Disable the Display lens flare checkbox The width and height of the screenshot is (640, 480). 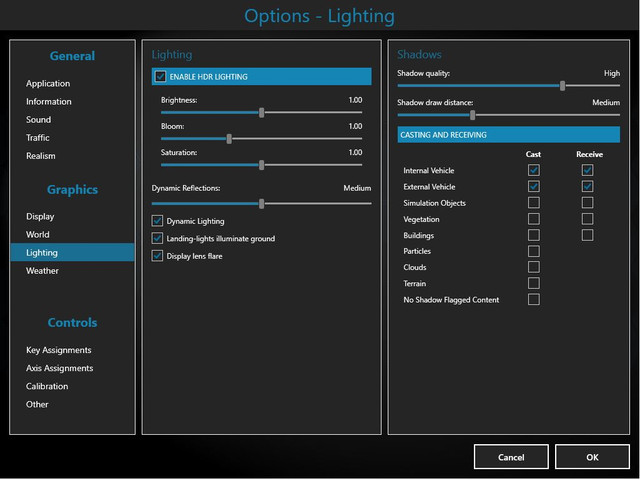[x=157, y=256]
